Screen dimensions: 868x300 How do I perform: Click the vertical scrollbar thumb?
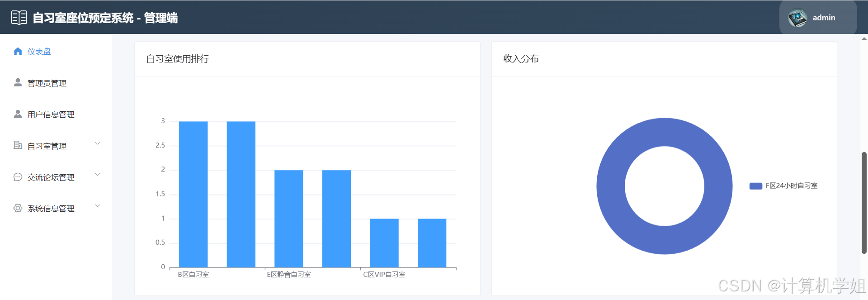point(864,203)
